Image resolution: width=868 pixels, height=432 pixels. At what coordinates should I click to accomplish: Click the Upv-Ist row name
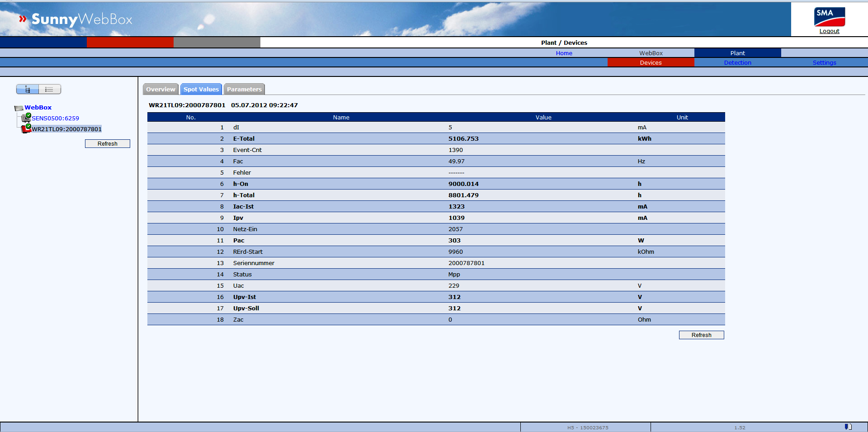245,297
